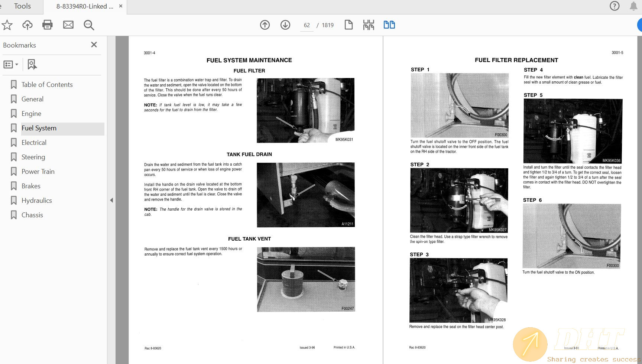The width and height of the screenshot is (642, 364).
Task: Print the document using printer icon
Action: coord(48,25)
